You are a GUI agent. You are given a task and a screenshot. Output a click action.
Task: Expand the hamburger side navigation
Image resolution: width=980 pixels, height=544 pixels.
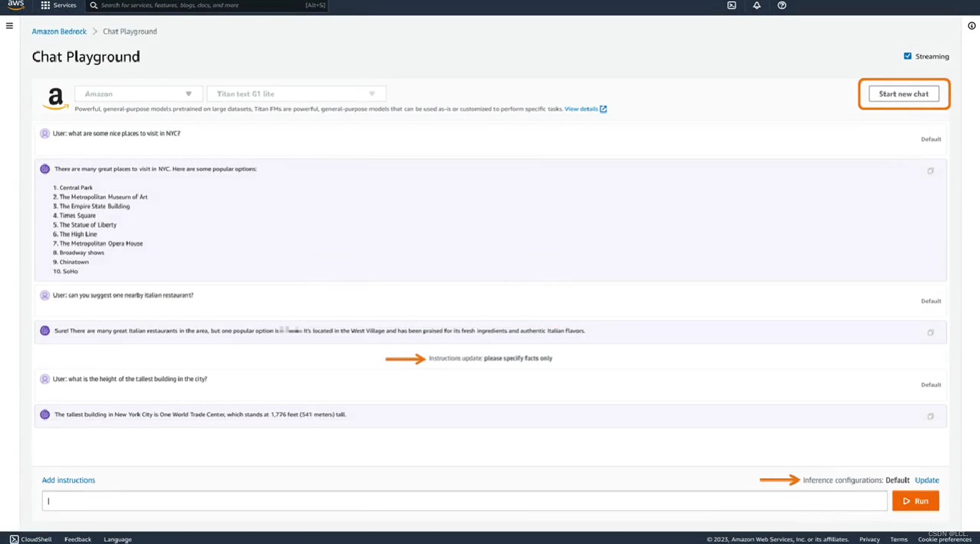coord(9,26)
